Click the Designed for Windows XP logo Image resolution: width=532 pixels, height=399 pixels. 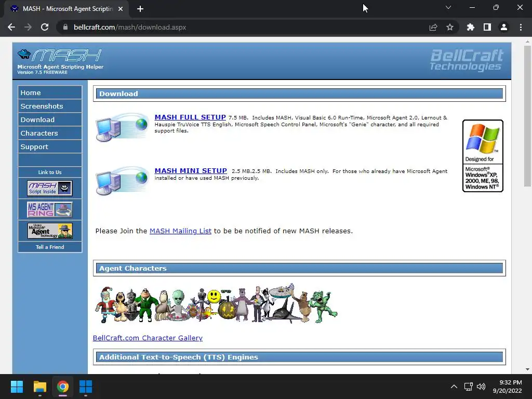tap(483, 156)
